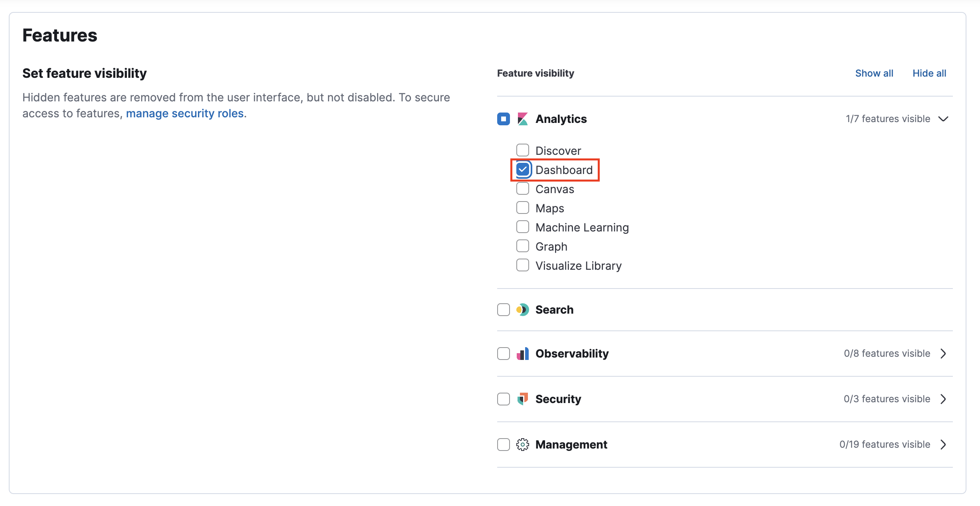Expand the Observability feature list

click(944, 353)
